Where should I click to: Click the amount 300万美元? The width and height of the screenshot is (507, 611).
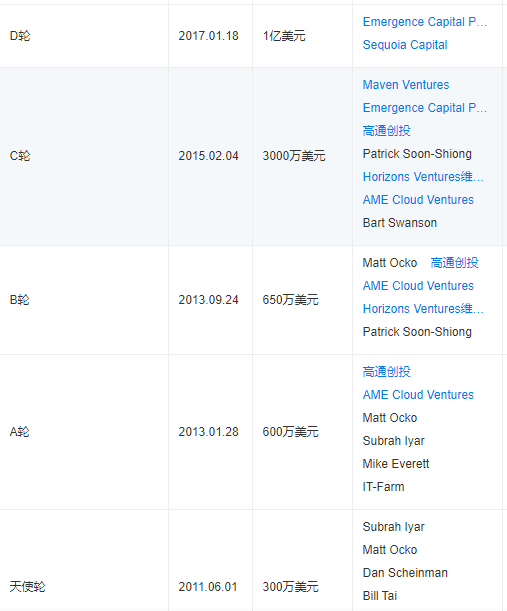[x=290, y=587]
